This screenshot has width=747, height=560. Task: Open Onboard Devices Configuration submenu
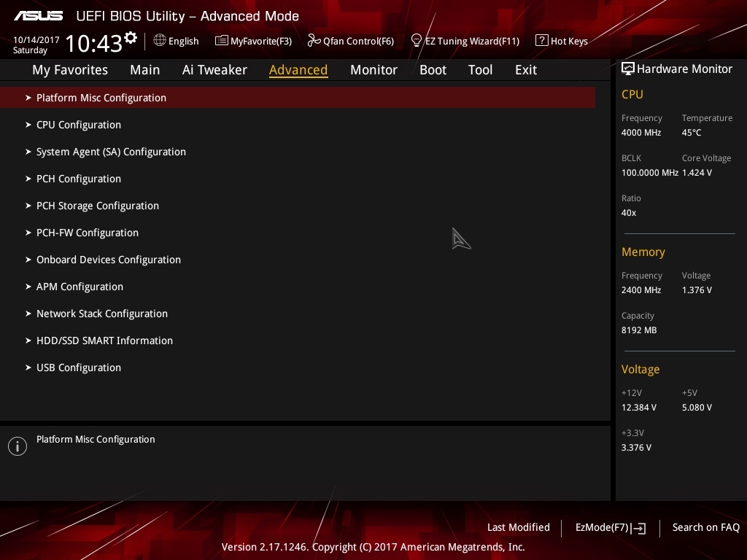[x=298, y=260]
